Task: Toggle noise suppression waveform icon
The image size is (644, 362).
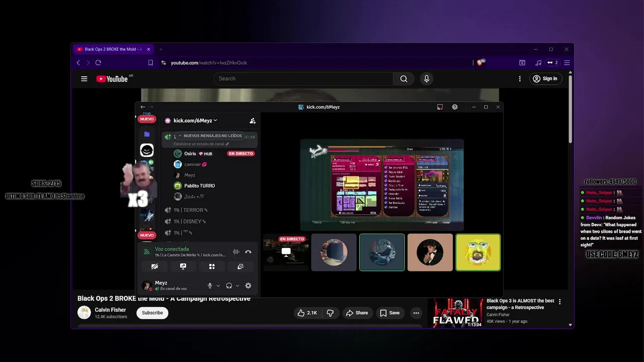Action: point(236,252)
